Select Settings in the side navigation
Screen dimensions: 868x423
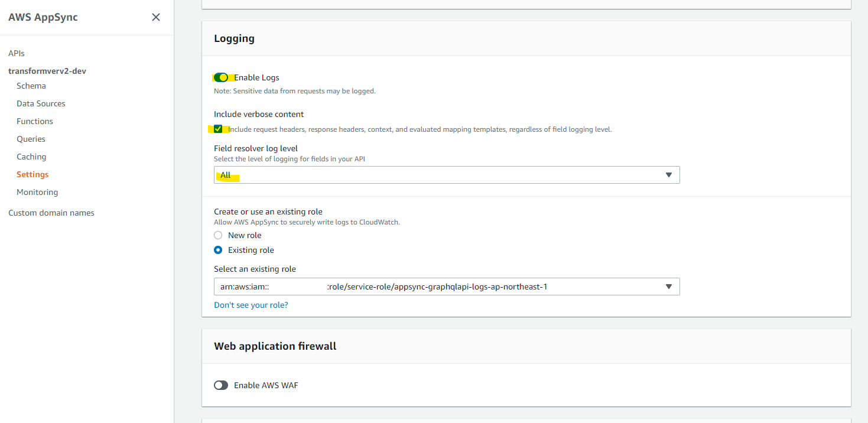point(32,174)
